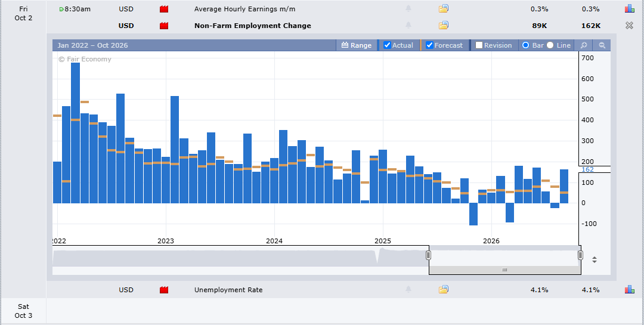Image resolution: width=644 pixels, height=325 pixels.
Task: Click the Non-Farm Employment Change event title
Action: tap(253, 26)
